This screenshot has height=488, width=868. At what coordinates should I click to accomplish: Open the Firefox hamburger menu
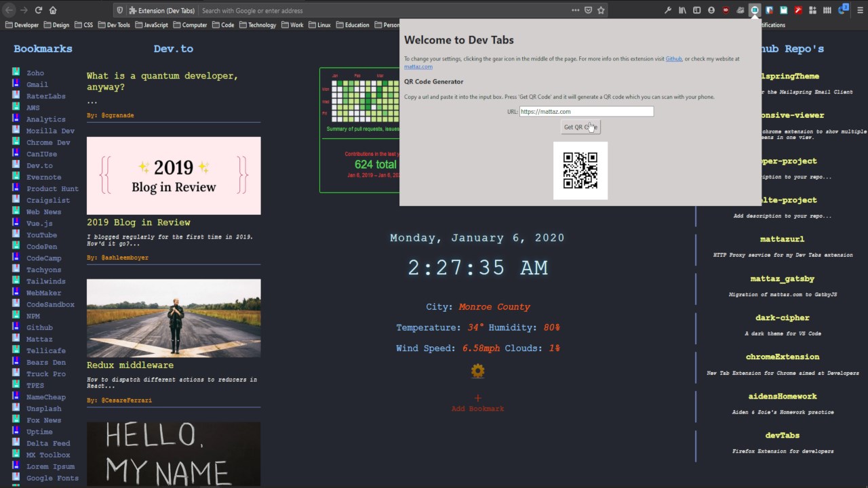(x=859, y=10)
